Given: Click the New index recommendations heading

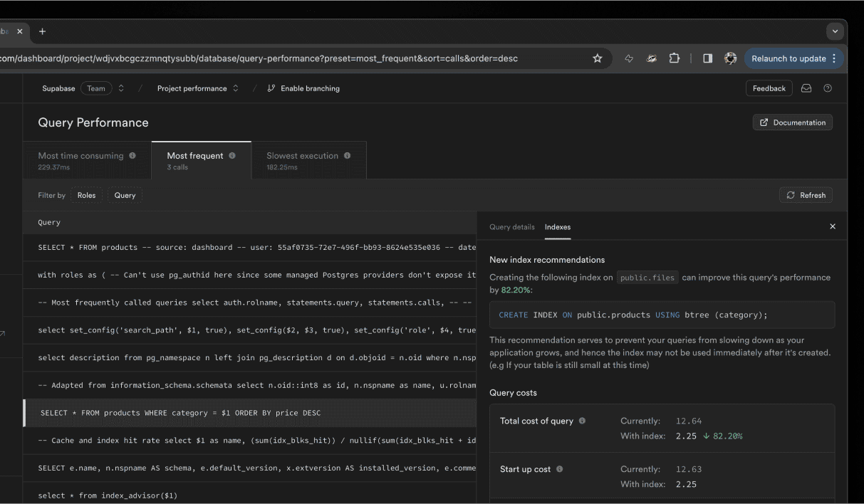Looking at the screenshot, I should pyautogui.click(x=547, y=260).
